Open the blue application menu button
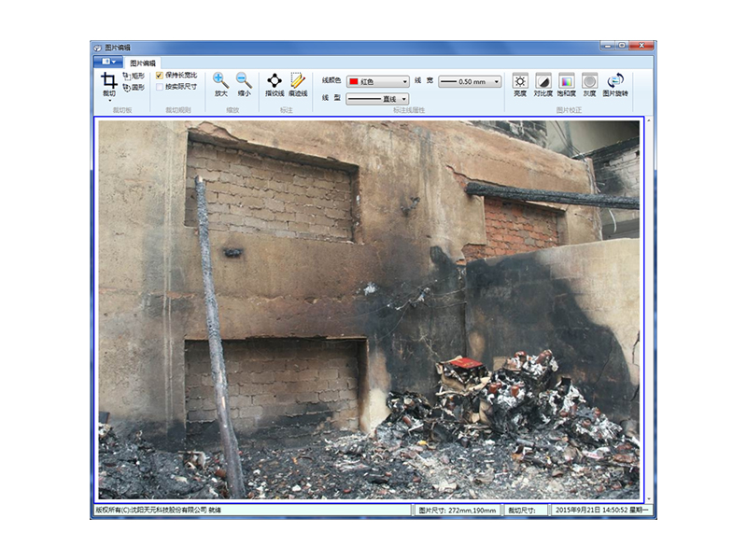 click(x=108, y=63)
